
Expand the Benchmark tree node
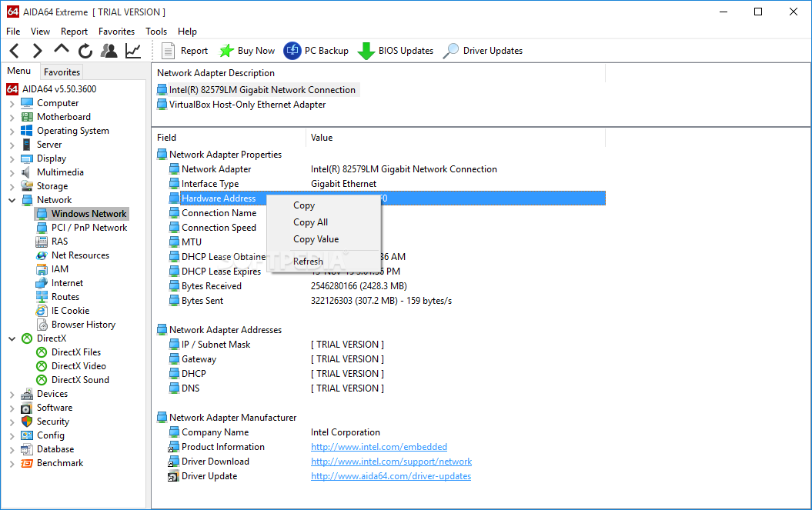12,464
